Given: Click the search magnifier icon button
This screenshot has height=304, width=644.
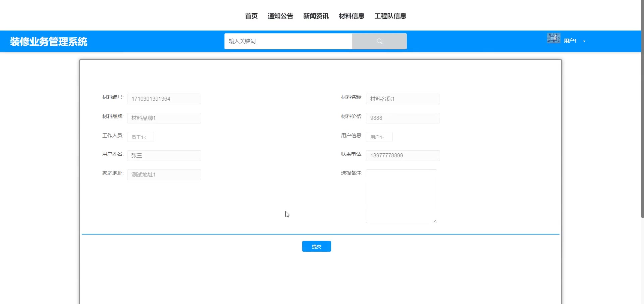Looking at the screenshot, I should pos(379,41).
